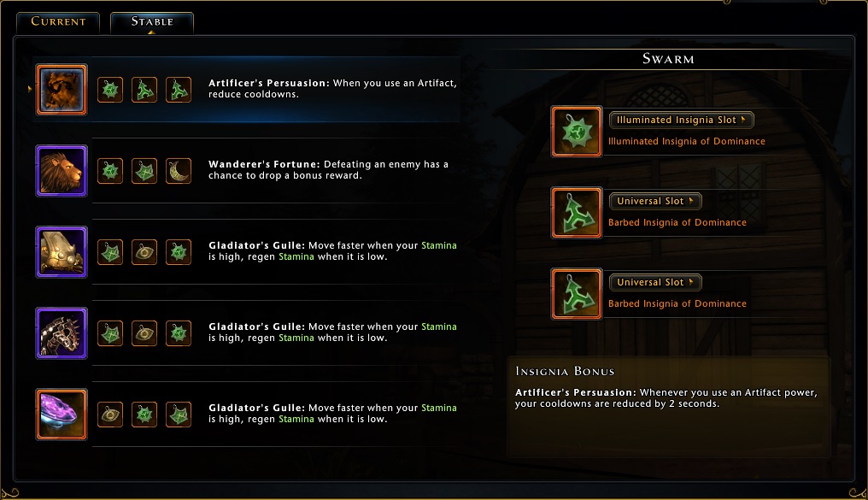Click the Wanderer's Fortune bonus description
Screen dimensions: 868x500
click(x=328, y=170)
